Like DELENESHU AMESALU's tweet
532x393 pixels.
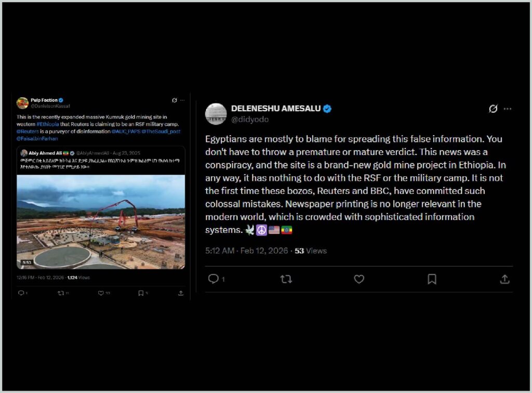click(x=359, y=279)
